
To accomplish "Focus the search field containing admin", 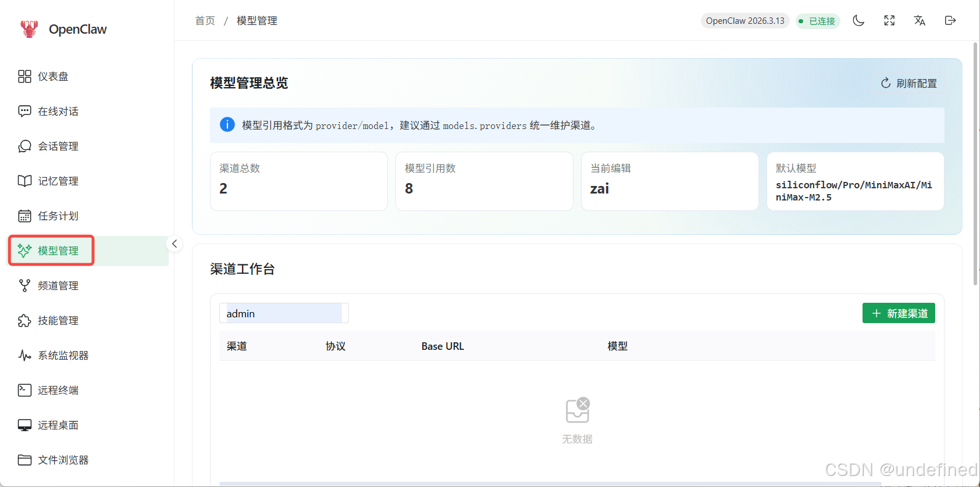I will [x=284, y=313].
